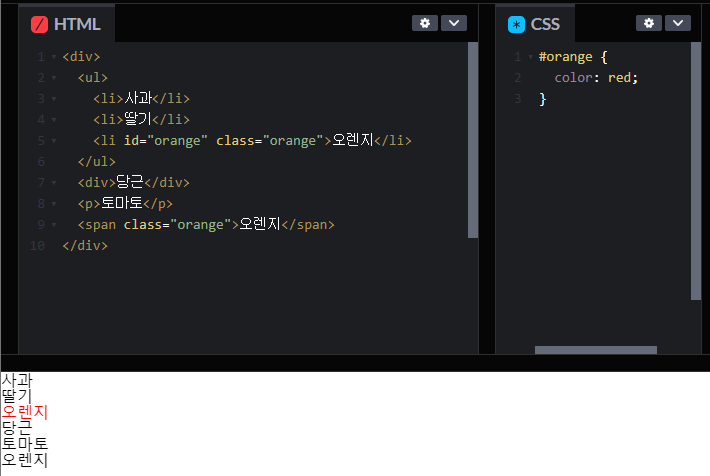Image resolution: width=710 pixels, height=476 pixels.
Task: Click id="orange" attribute in line 5
Action: 166,140
